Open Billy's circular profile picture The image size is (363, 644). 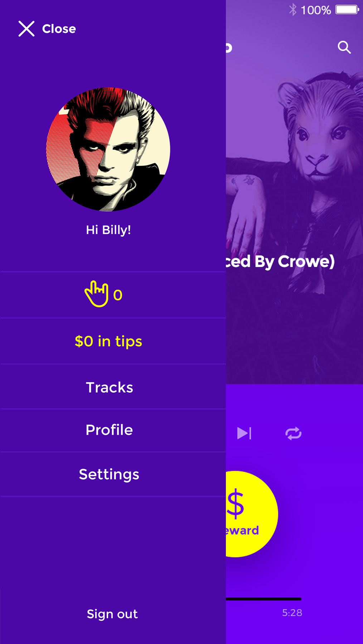(x=108, y=149)
